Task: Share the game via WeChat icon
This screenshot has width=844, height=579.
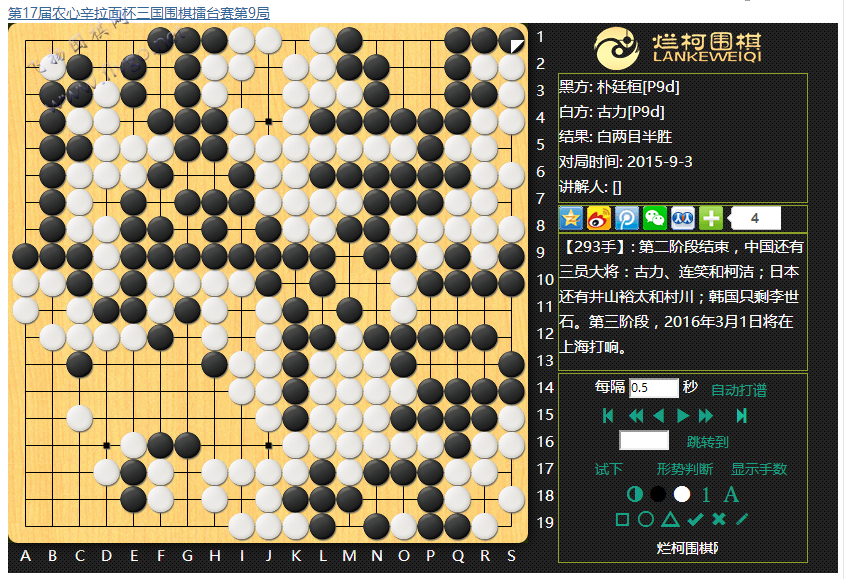Action: point(655,218)
